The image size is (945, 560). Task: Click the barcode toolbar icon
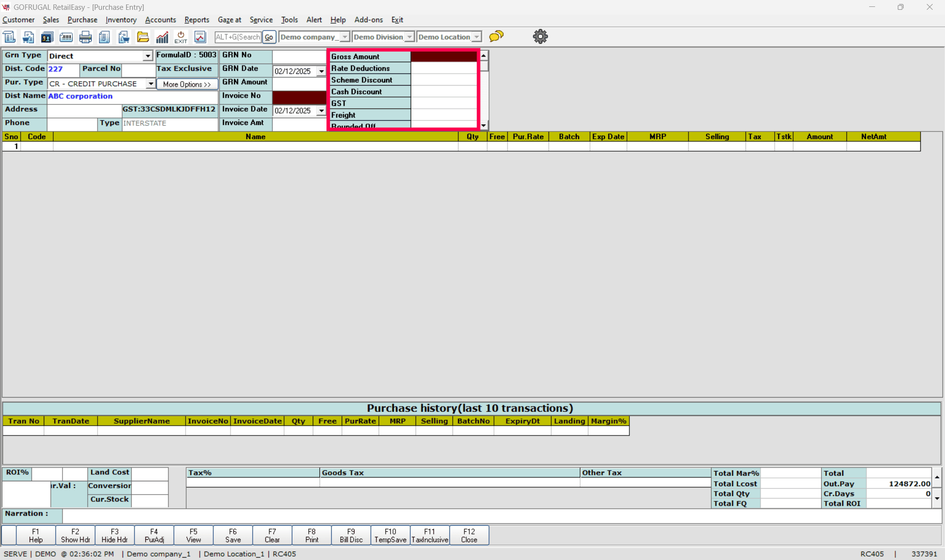coord(66,37)
